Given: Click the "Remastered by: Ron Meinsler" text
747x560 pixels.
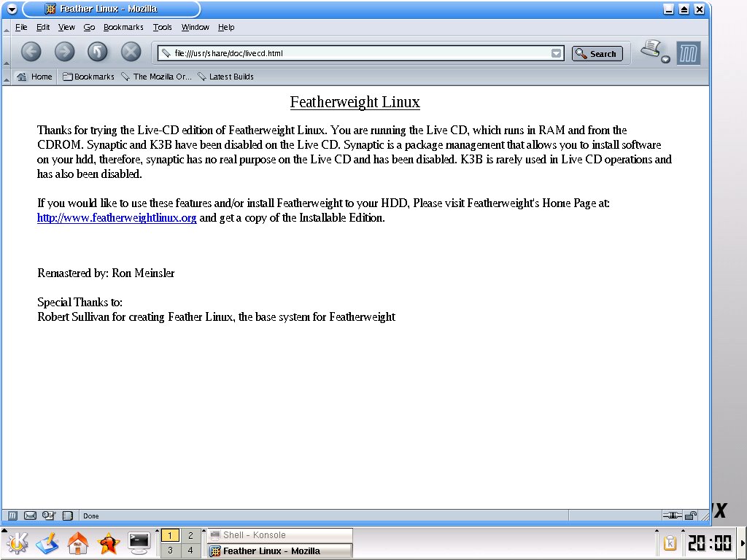Looking at the screenshot, I should [106, 273].
